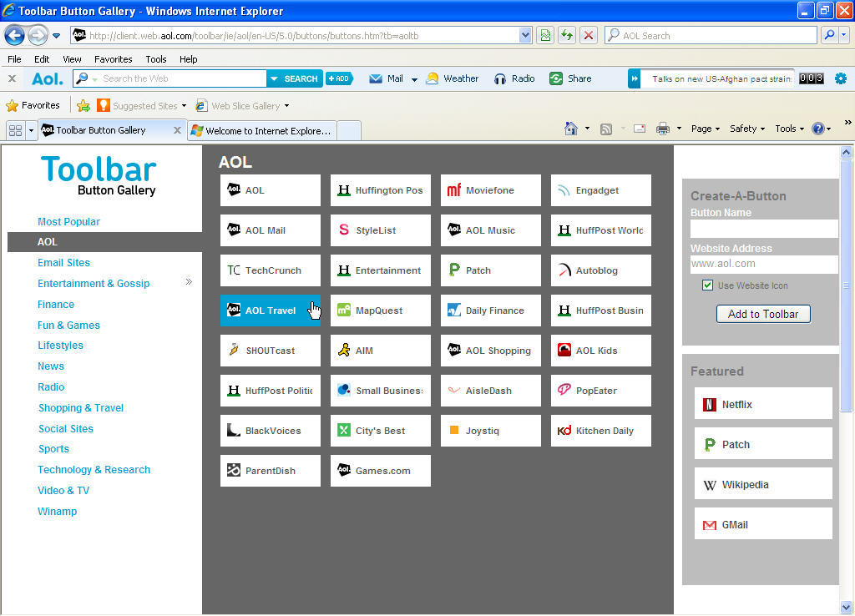Select the Wikipedia featured button
This screenshot has width=855, height=616.
762,484
